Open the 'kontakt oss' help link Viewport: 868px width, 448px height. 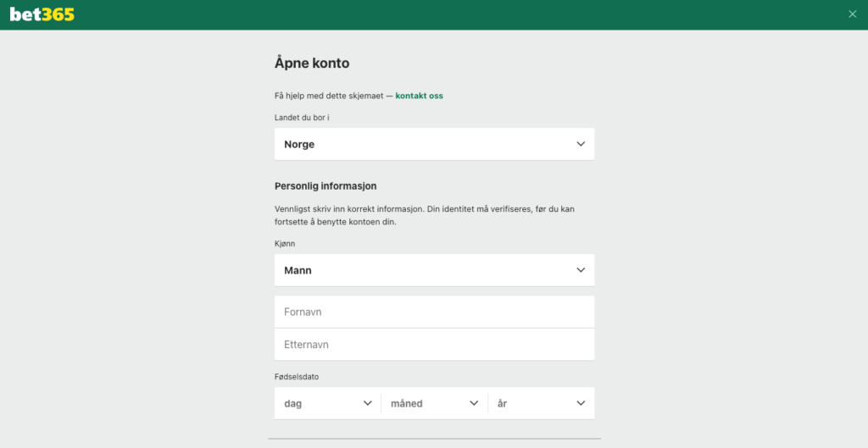tap(419, 96)
